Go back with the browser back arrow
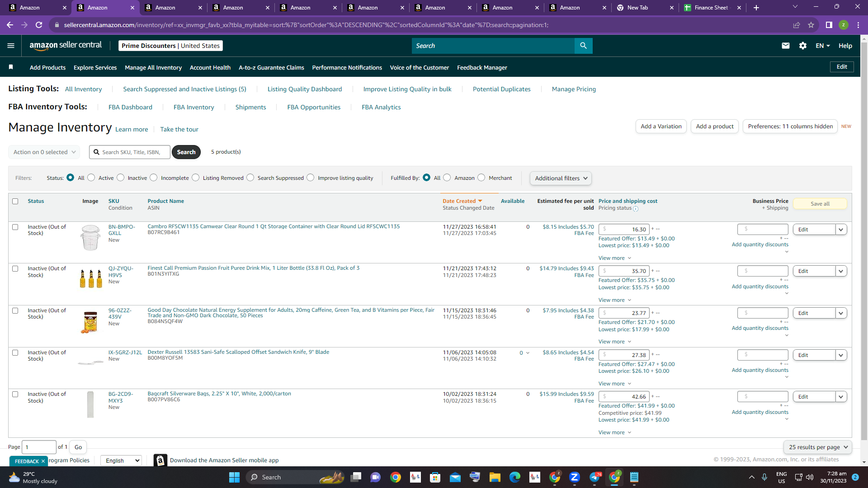The image size is (868, 488). (x=10, y=25)
